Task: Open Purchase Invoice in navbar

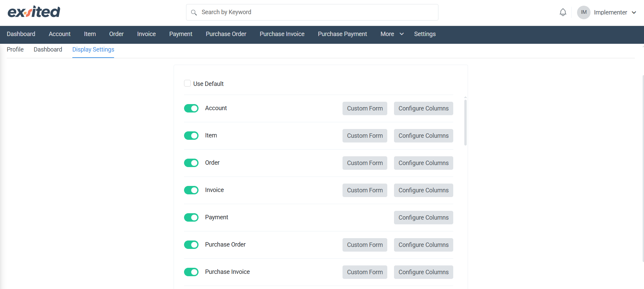Action: coord(282,34)
